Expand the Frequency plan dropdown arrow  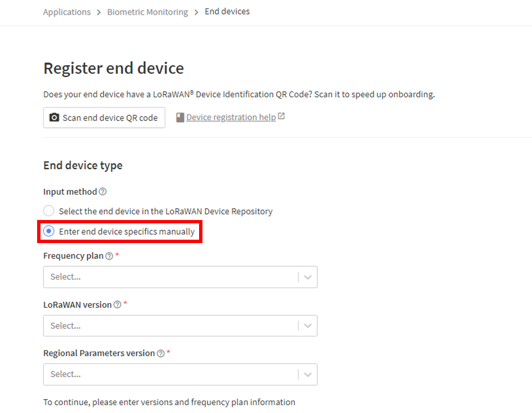coord(308,277)
